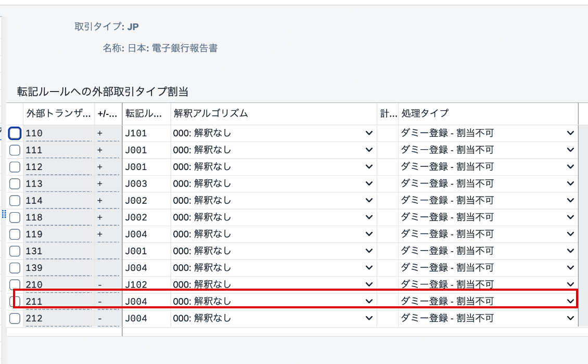Check the row 212 checkbox
588x364 pixels.
[x=15, y=319]
